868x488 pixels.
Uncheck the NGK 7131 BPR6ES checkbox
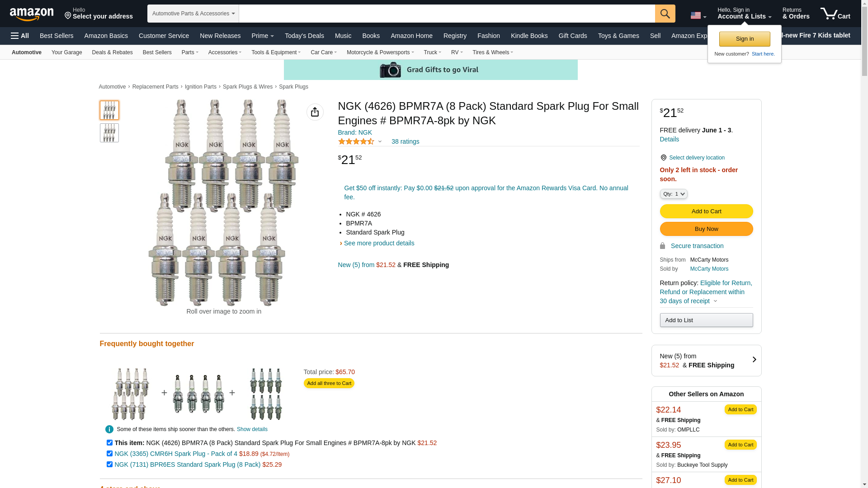[x=109, y=465]
